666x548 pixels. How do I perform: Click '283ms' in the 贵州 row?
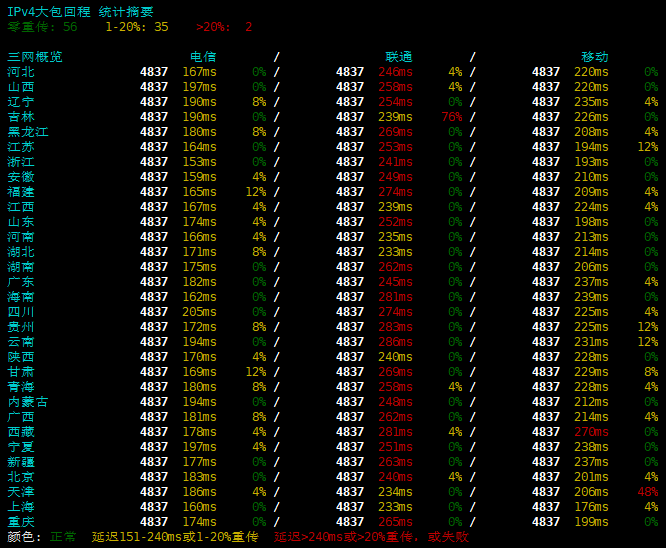click(395, 327)
